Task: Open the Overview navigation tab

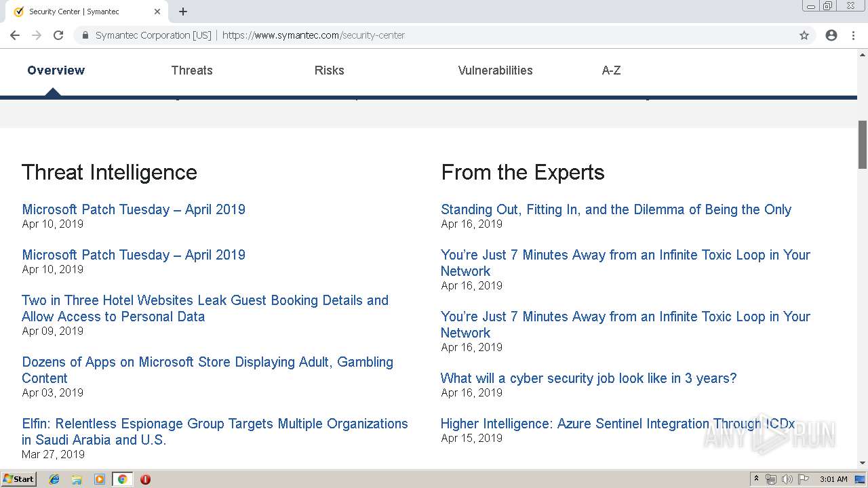Action: 56,70
